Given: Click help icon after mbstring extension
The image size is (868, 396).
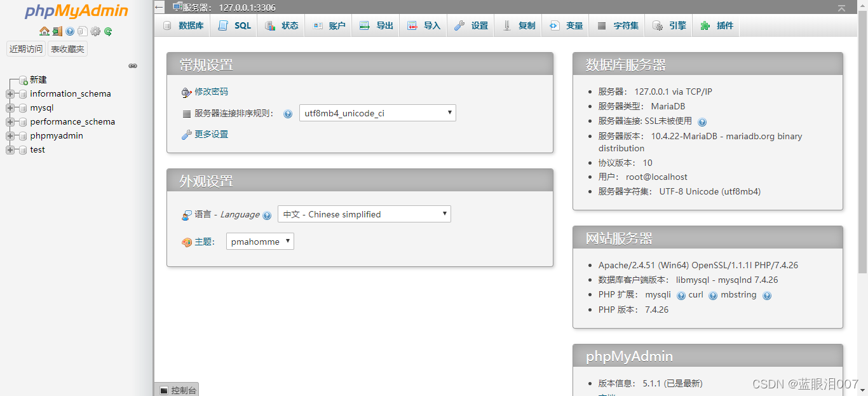Looking at the screenshot, I should coord(767,296).
